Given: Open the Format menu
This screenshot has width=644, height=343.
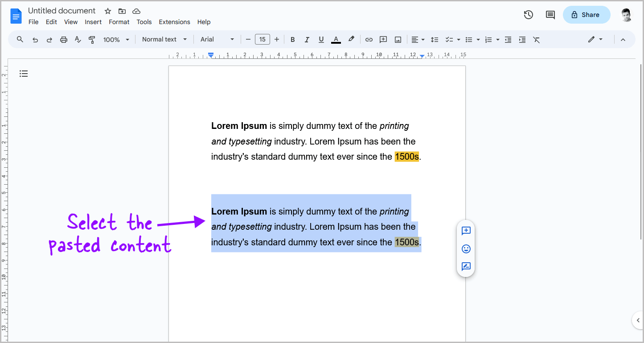Looking at the screenshot, I should (119, 21).
